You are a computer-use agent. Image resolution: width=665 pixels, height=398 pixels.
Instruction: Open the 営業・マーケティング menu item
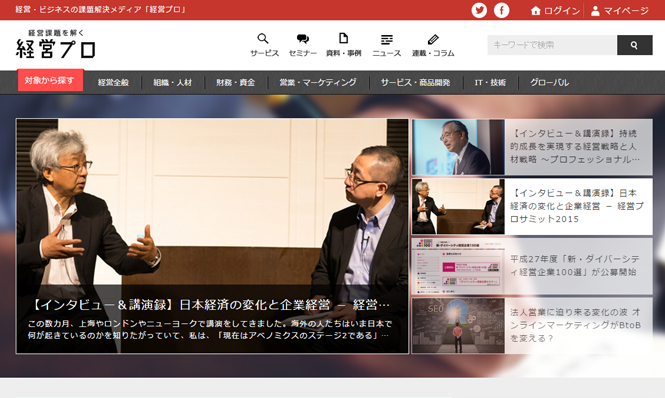click(318, 82)
